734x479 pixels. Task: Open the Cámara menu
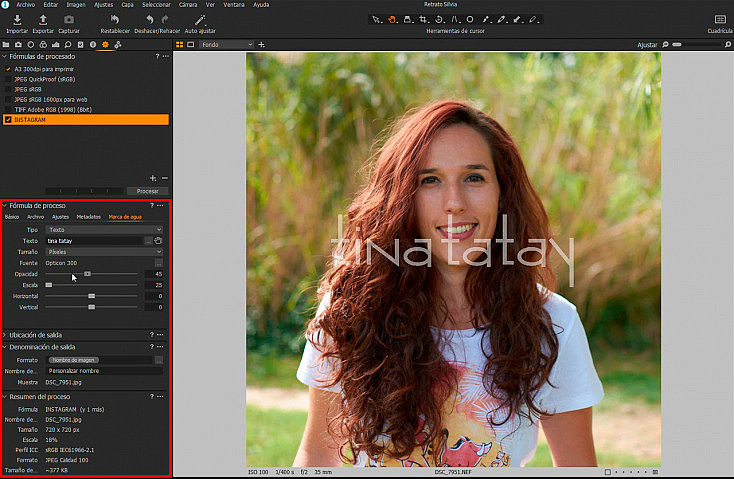point(188,5)
